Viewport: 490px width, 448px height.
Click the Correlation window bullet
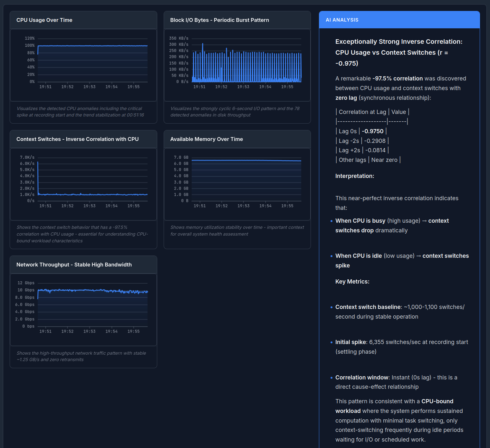(396, 382)
